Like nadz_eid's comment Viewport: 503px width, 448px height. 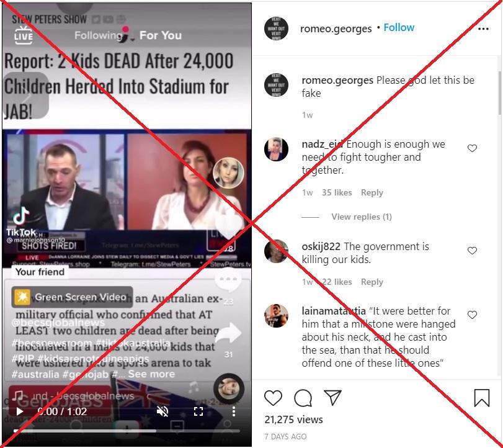pos(472,148)
